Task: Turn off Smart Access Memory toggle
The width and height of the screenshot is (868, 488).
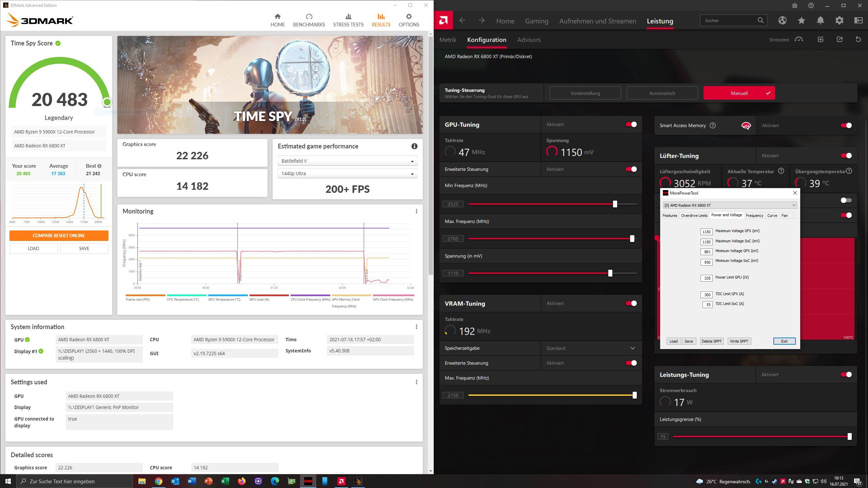Action: (846, 125)
